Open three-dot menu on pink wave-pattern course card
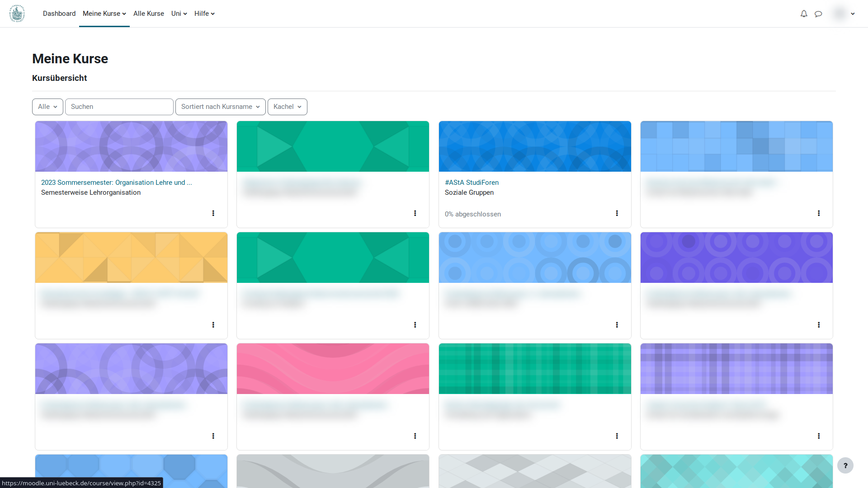The width and height of the screenshot is (868, 488). [x=415, y=436]
